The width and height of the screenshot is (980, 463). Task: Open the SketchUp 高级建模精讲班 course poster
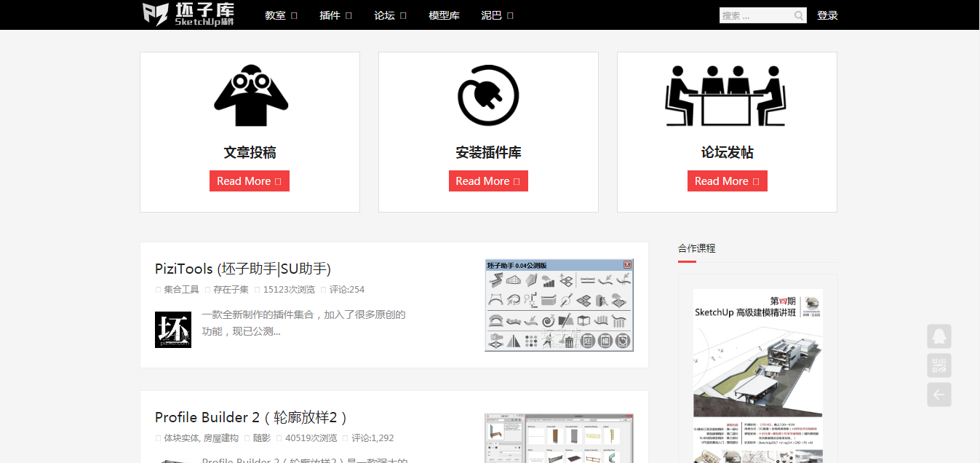[757, 376]
